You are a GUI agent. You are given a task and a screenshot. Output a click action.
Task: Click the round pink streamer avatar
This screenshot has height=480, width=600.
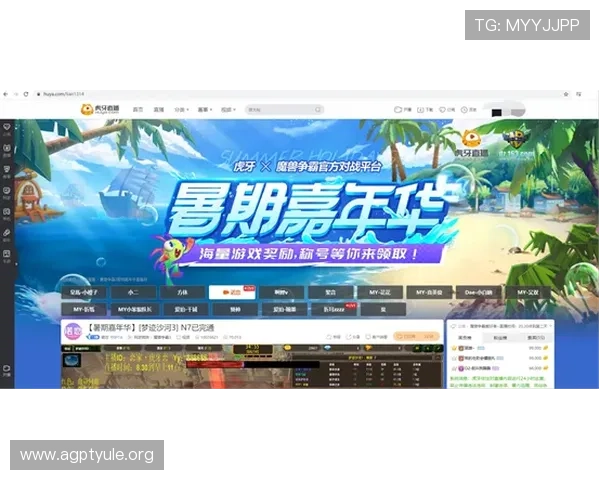73,331
